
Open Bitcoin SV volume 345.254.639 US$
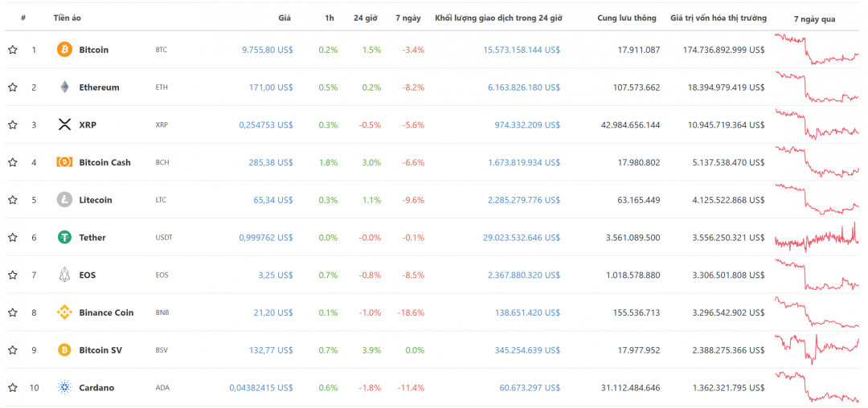click(527, 350)
